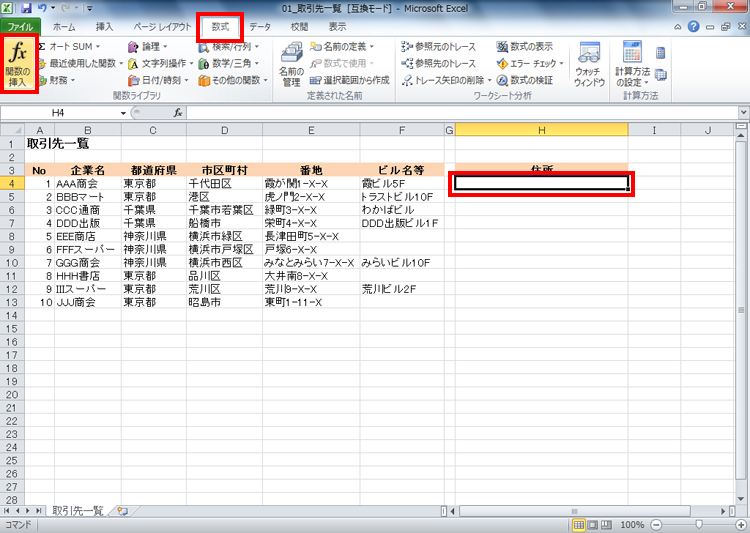Switch to the Review (校閲) tab

click(299, 27)
